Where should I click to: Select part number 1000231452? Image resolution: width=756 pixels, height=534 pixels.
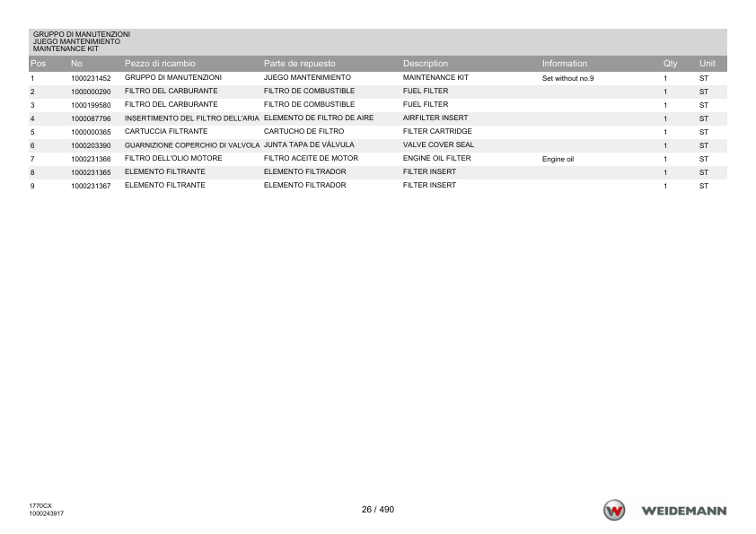point(91,78)
